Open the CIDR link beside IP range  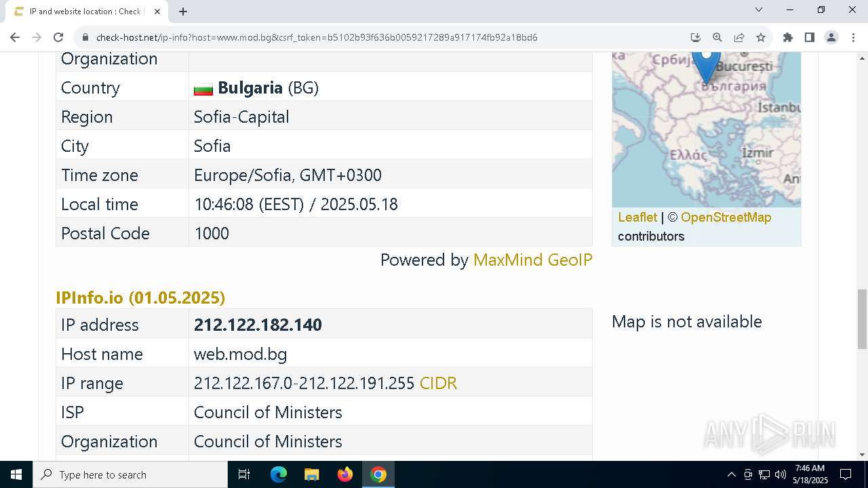point(438,383)
